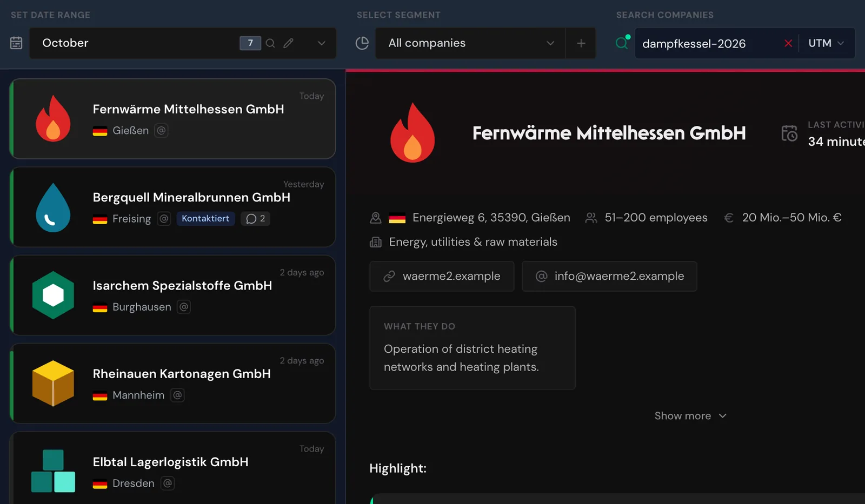This screenshot has height=504, width=865.
Task: Open Bergquell Mineralbrunnen GmbH company card
Action: (x=173, y=207)
